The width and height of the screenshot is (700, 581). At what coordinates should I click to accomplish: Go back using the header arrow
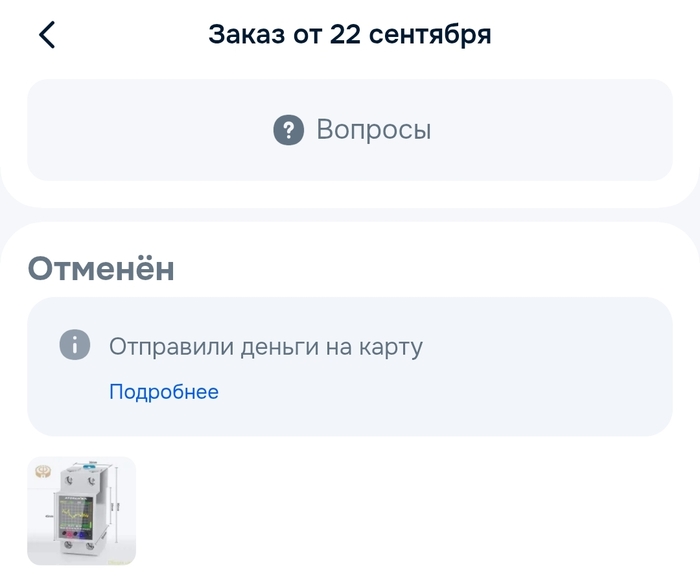click(47, 35)
